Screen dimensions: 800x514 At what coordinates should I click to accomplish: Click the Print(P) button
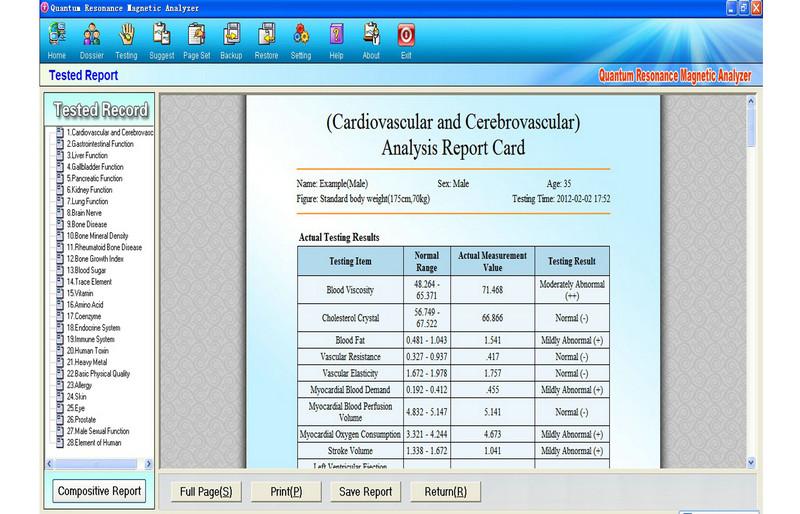286,492
